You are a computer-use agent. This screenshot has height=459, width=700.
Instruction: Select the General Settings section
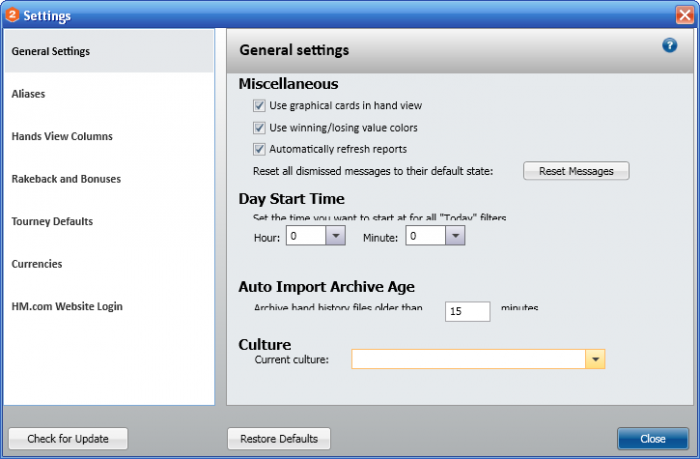(x=51, y=51)
